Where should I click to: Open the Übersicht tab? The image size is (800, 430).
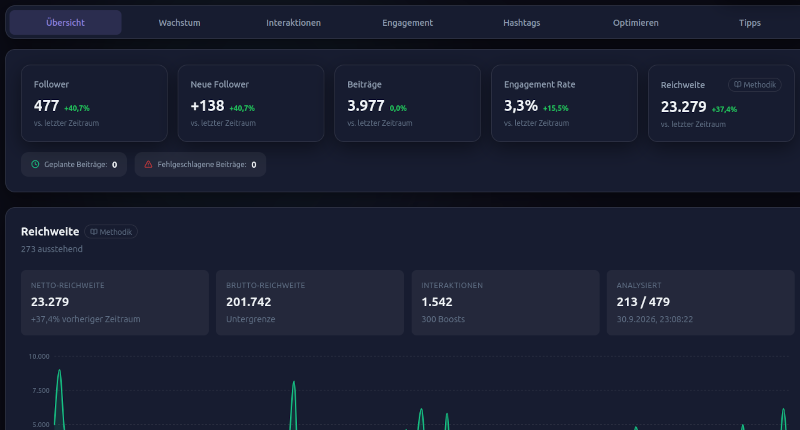(x=65, y=22)
